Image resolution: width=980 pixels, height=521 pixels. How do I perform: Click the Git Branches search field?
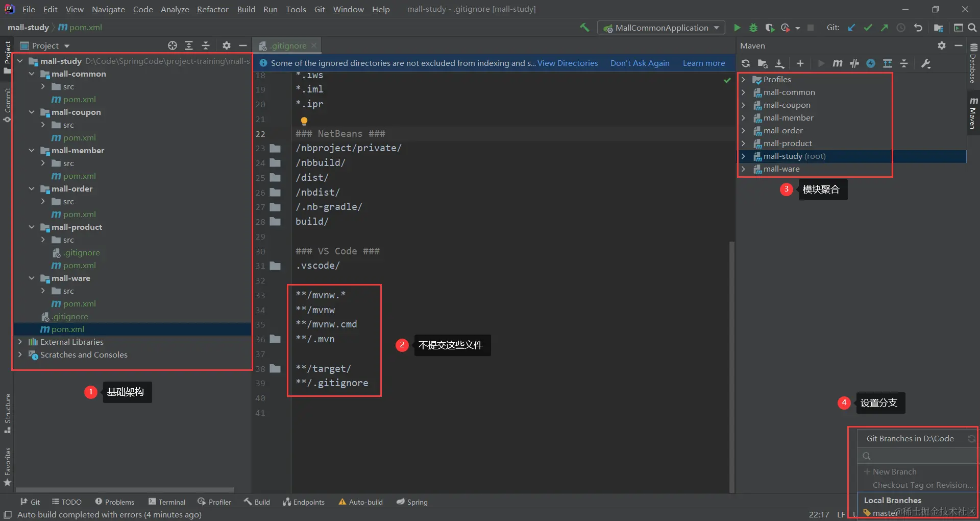click(x=917, y=456)
